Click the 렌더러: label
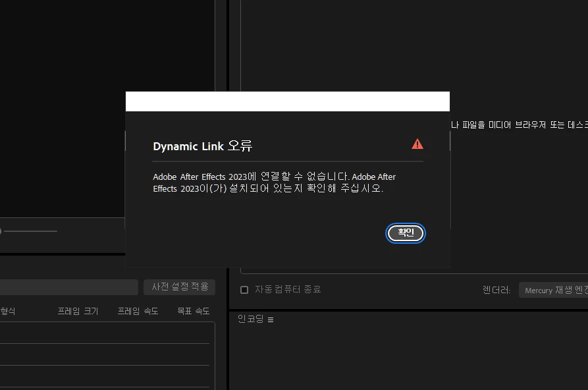This screenshot has height=390, width=588. point(496,290)
